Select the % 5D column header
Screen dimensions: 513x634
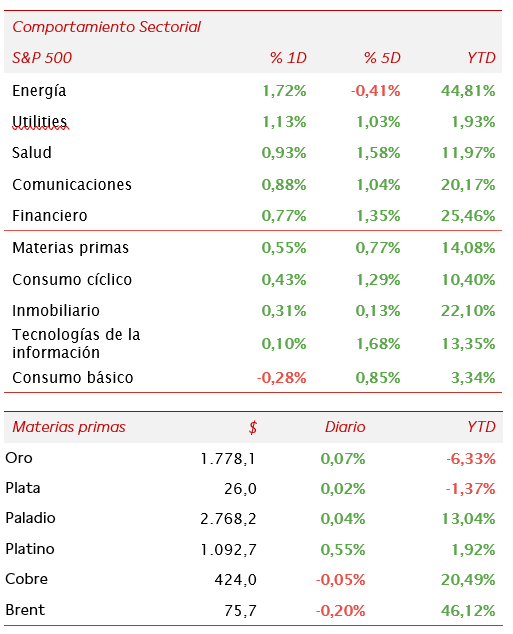pyautogui.click(x=382, y=58)
